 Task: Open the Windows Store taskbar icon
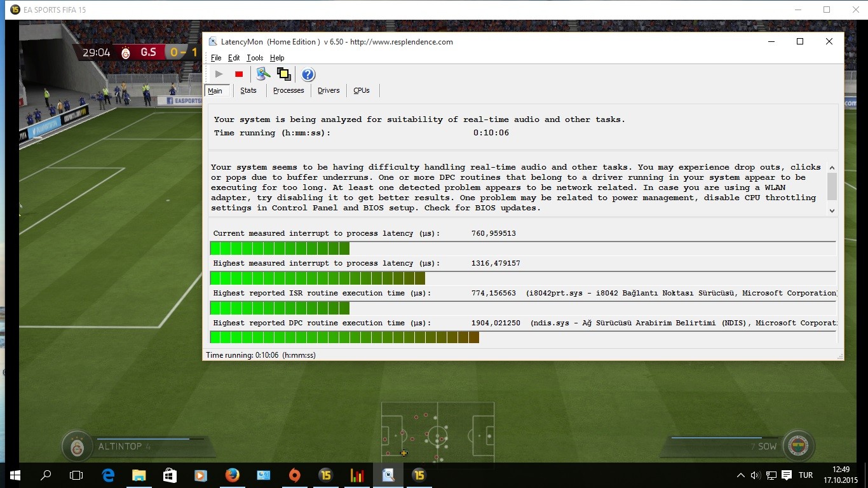[169, 475]
